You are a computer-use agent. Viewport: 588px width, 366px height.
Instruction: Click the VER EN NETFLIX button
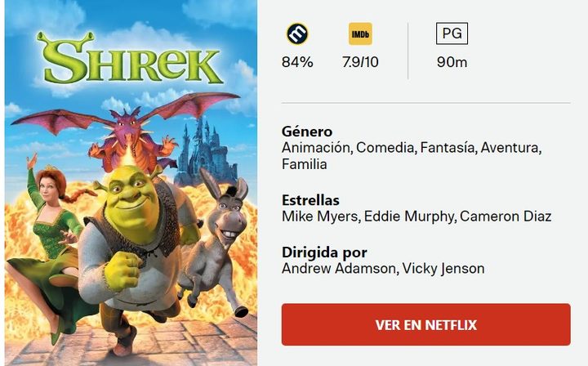[426, 324]
